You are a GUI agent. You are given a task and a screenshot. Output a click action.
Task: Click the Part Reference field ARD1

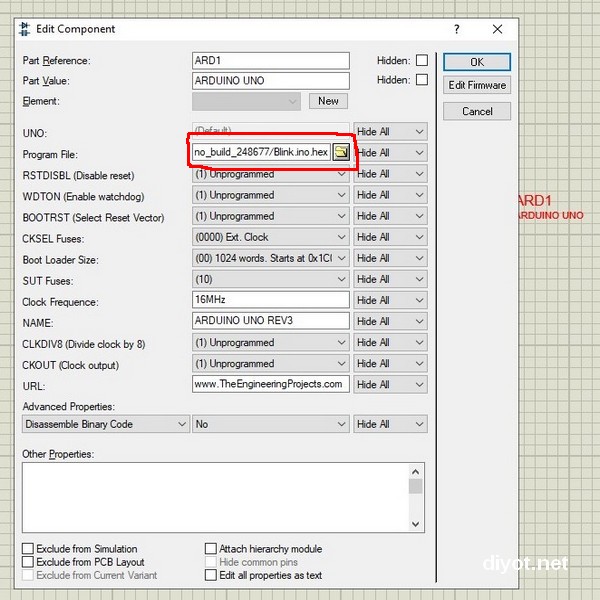271,60
